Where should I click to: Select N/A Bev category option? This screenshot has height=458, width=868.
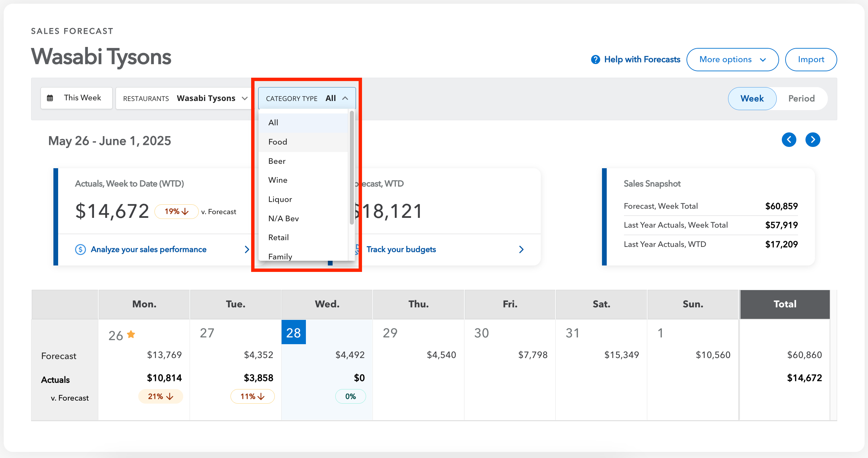pyautogui.click(x=303, y=219)
